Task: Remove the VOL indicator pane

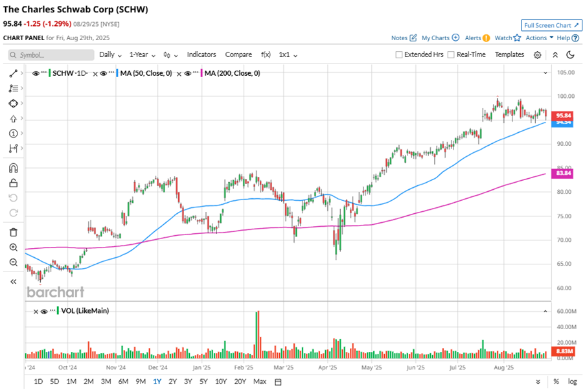Action: coord(36,312)
